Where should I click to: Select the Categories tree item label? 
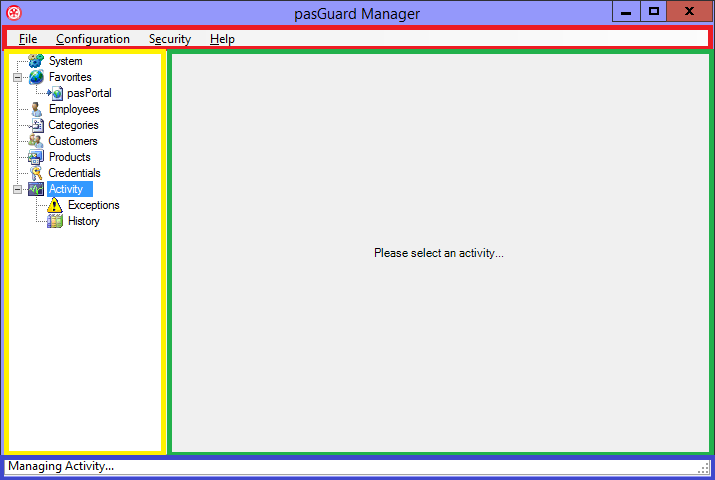point(73,125)
